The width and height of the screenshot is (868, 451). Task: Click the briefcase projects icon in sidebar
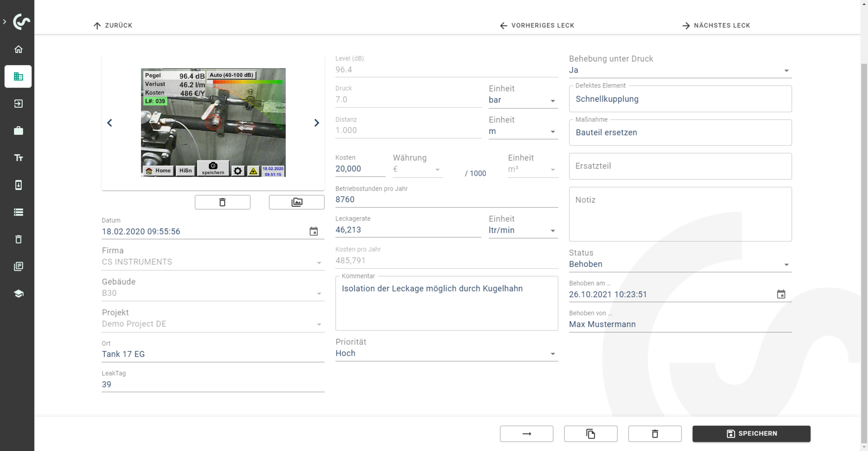pyautogui.click(x=18, y=131)
